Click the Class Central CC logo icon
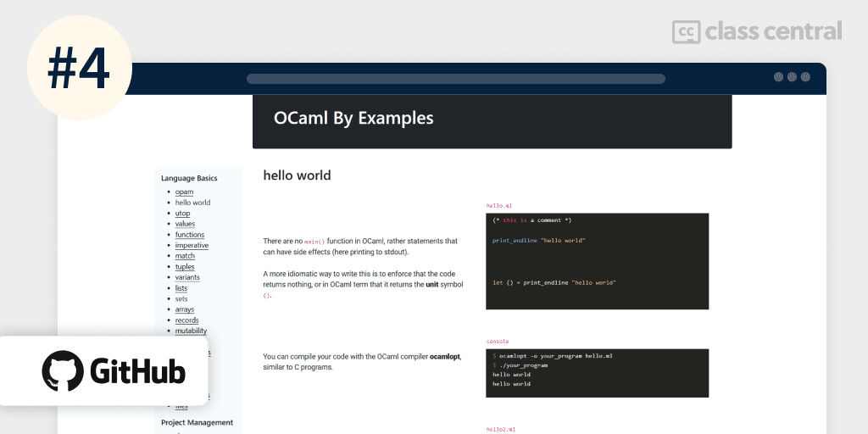 tap(686, 31)
